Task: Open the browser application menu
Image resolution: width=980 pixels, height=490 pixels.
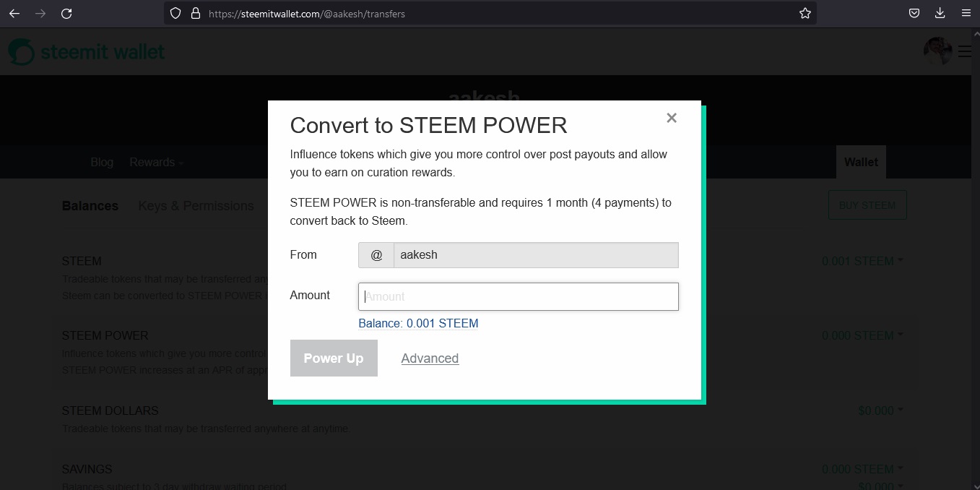Action: tap(966, 13)
